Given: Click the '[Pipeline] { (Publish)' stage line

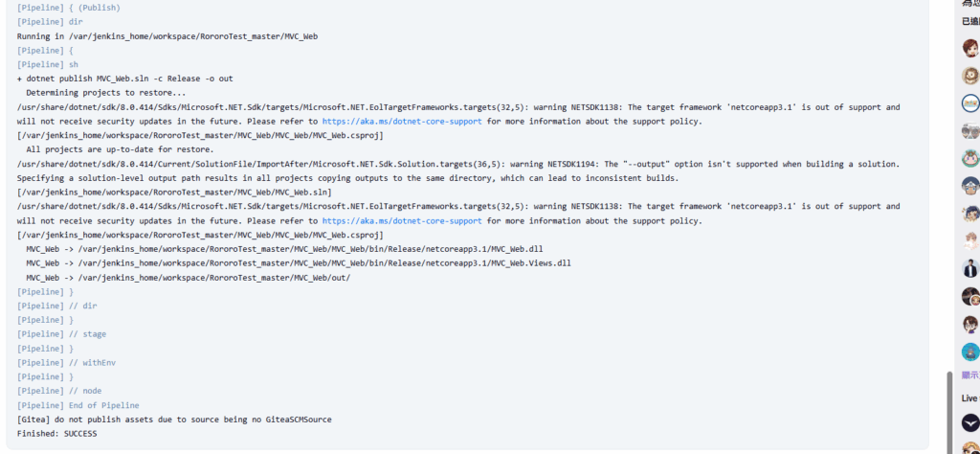Looking at the screenshot, I should tap(67, 8).
